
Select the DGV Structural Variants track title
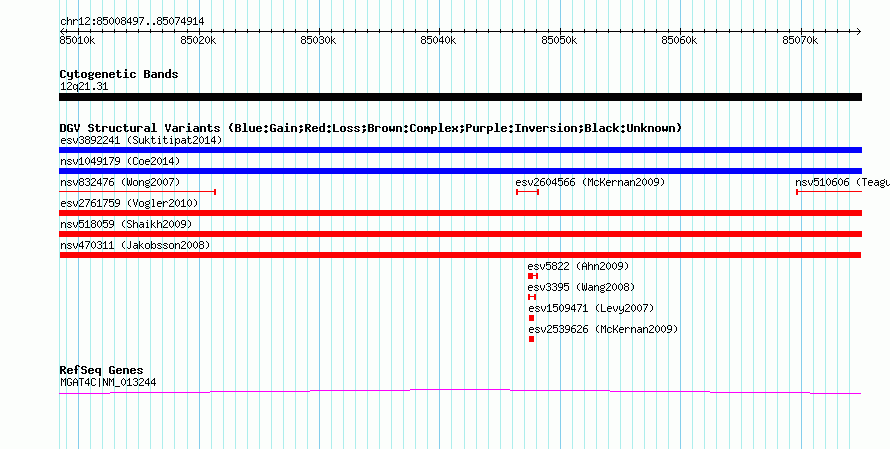371,128
